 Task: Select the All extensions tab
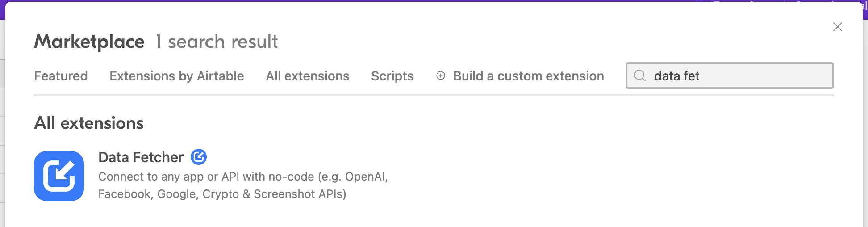point(308,76)
